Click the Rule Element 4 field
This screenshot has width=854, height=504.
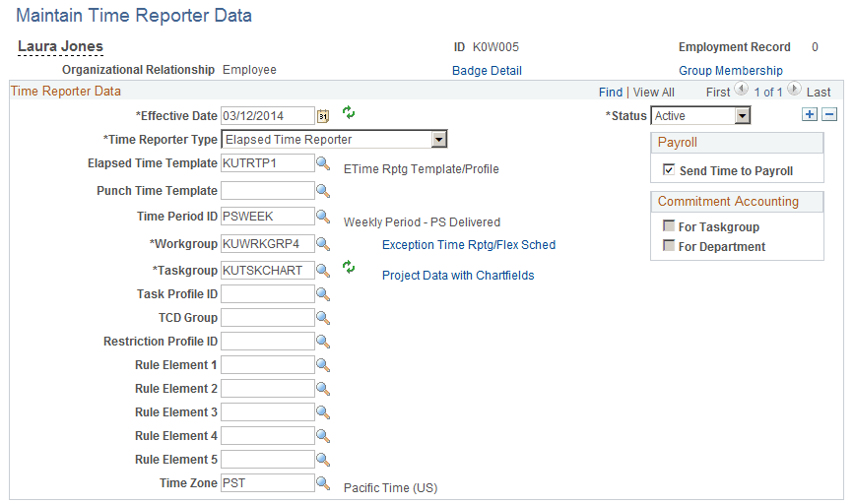click(x=267, y=436)
